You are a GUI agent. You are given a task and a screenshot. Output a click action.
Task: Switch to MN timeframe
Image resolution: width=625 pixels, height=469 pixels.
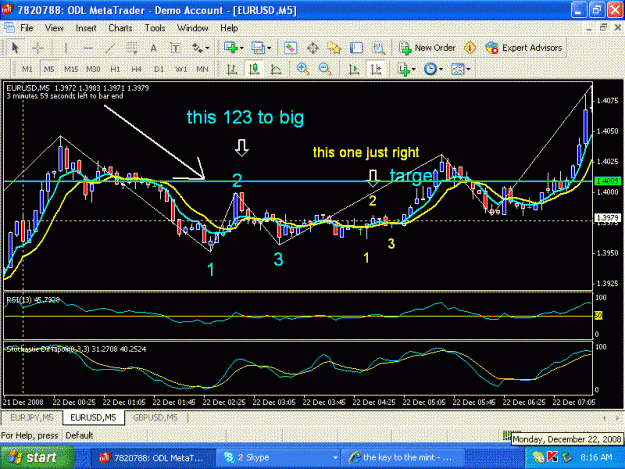(202, 69)
